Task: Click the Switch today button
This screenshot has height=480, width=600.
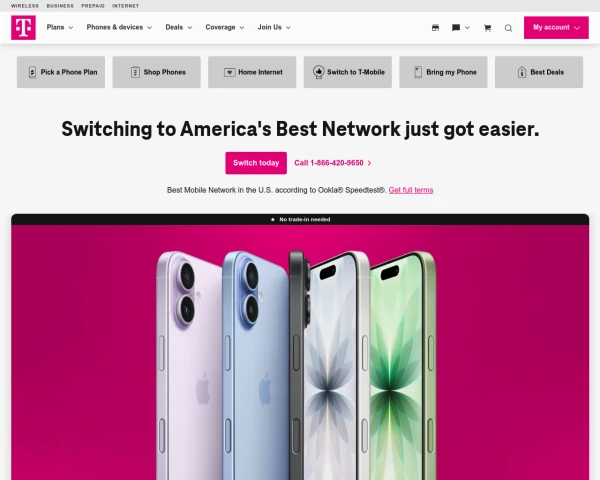Action: [x=256, y=163]
